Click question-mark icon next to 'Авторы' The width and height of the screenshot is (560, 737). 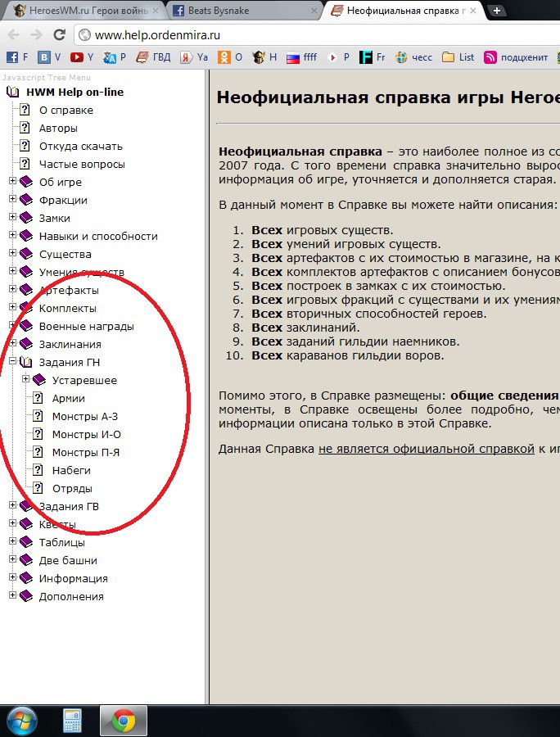[25, 128]
